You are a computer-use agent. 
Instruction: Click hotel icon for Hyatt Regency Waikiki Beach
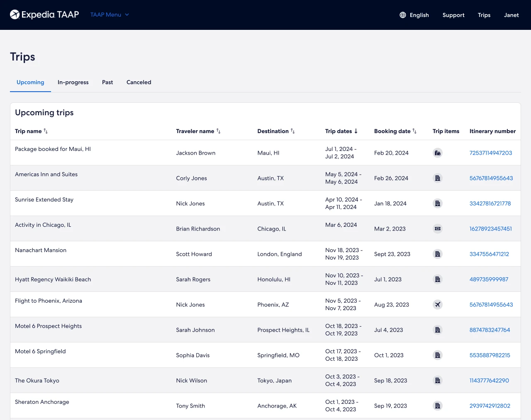pos(438,279)
